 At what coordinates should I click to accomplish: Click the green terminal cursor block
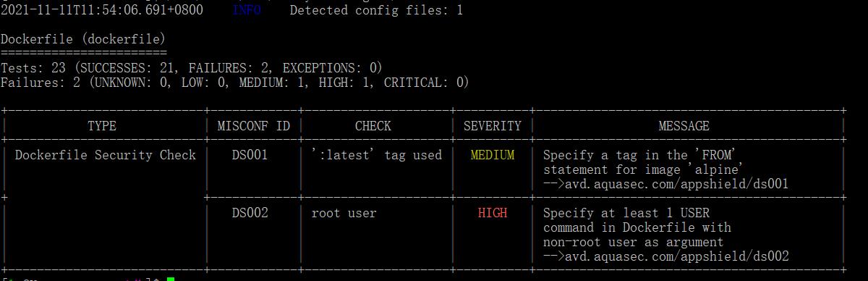point(171,279)
